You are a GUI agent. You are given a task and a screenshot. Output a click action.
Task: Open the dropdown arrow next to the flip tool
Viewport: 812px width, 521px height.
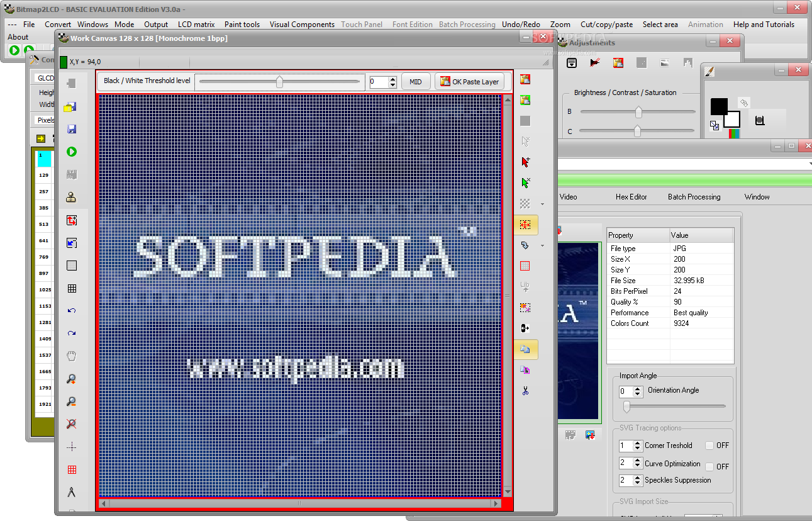pos(542,246)
